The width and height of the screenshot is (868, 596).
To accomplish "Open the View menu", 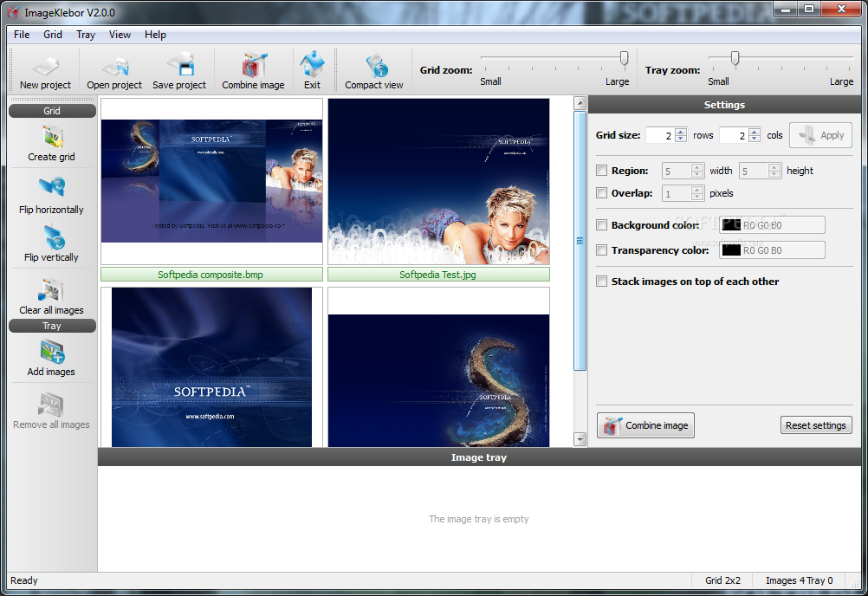I will [120, 35].
